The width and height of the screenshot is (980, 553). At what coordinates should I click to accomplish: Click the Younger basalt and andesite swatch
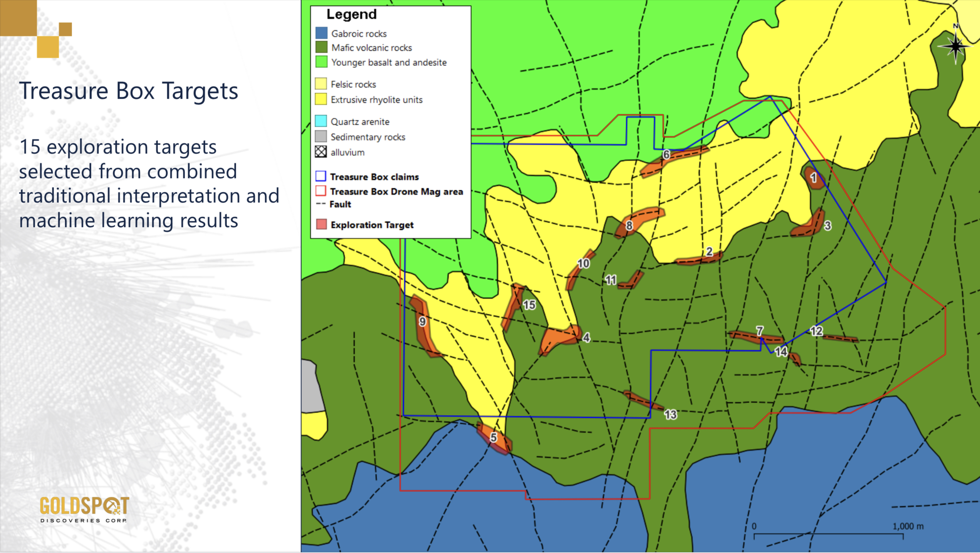(321, 62)
